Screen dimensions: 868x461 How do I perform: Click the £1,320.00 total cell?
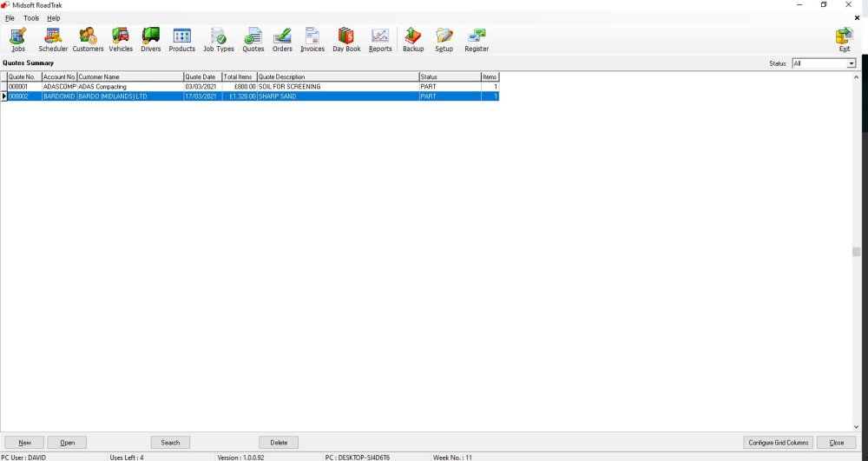click(x=240, y=96)
